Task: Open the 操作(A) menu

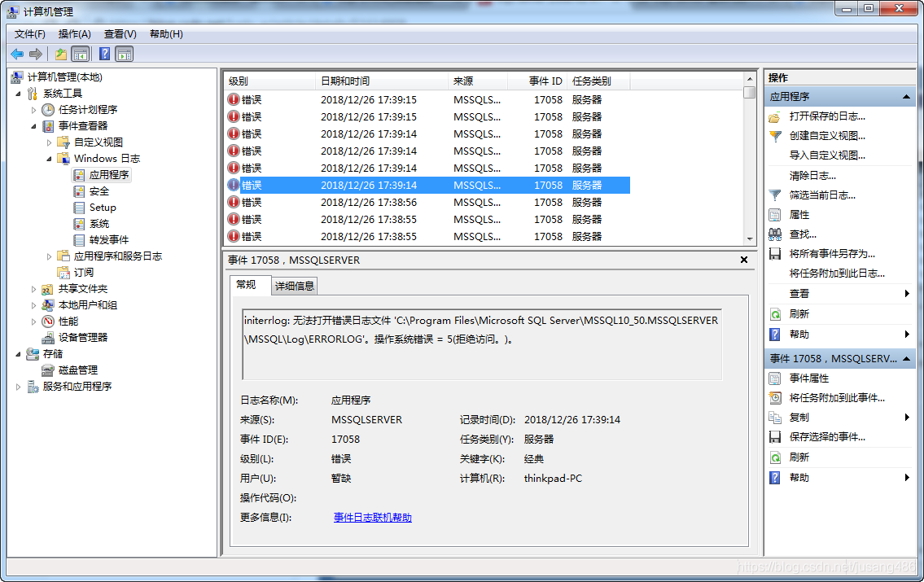Action: (x=74, y=34)
